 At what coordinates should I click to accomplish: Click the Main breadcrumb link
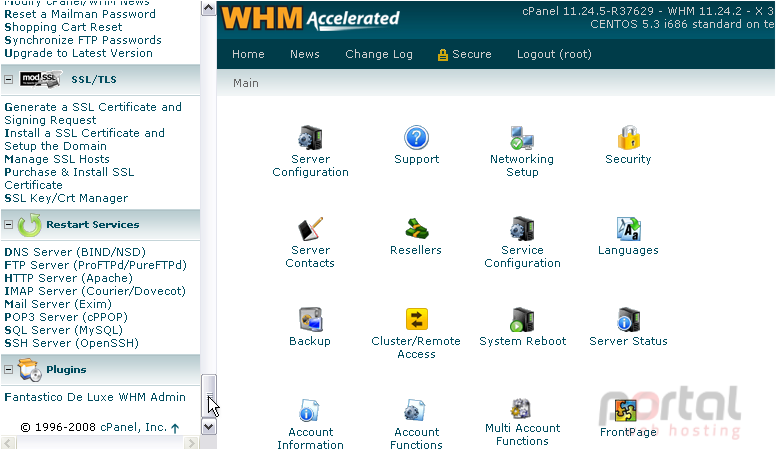[245, 83]
